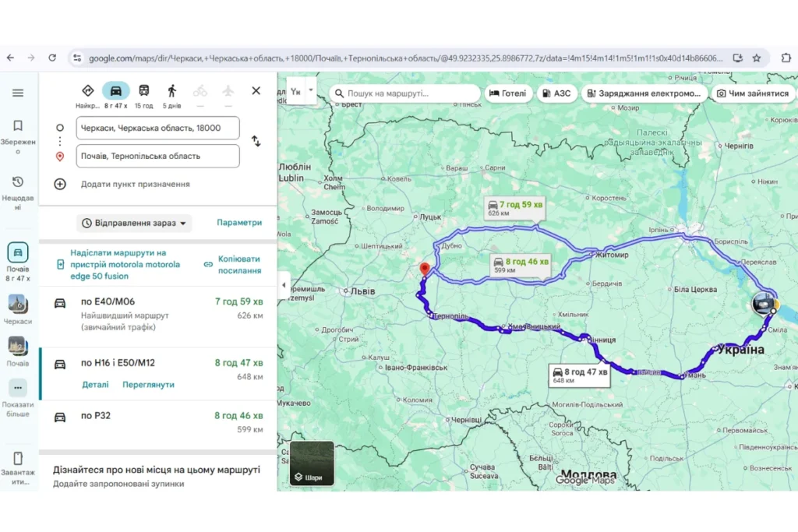The image size is (798, 532).
Task: Open Recent history in sidebar
Action: [x=18, y=192]
